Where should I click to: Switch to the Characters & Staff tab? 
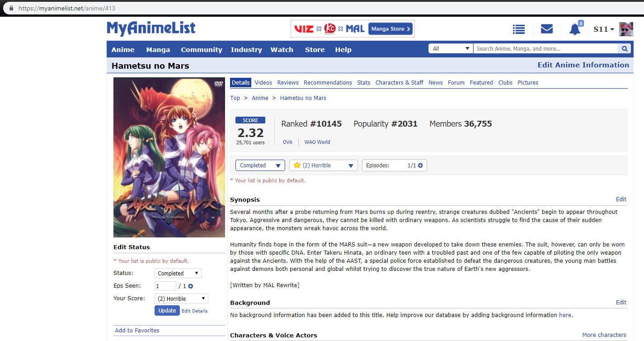[399, 83]
